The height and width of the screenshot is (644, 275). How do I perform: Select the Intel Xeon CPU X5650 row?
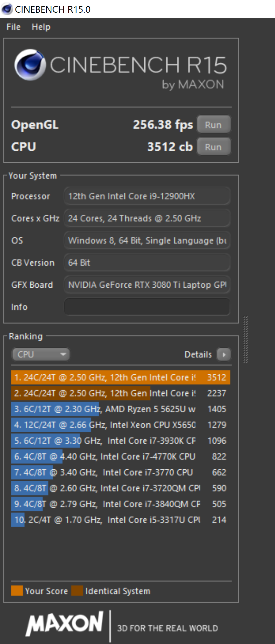121,425
